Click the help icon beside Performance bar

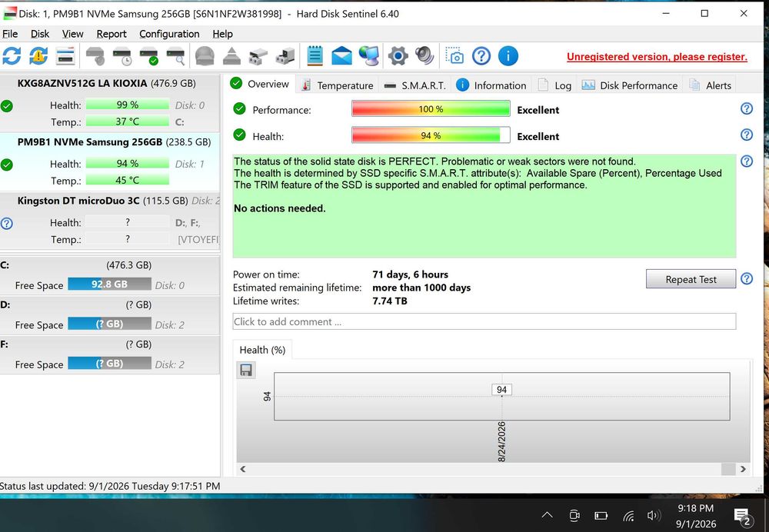point(747,108)
